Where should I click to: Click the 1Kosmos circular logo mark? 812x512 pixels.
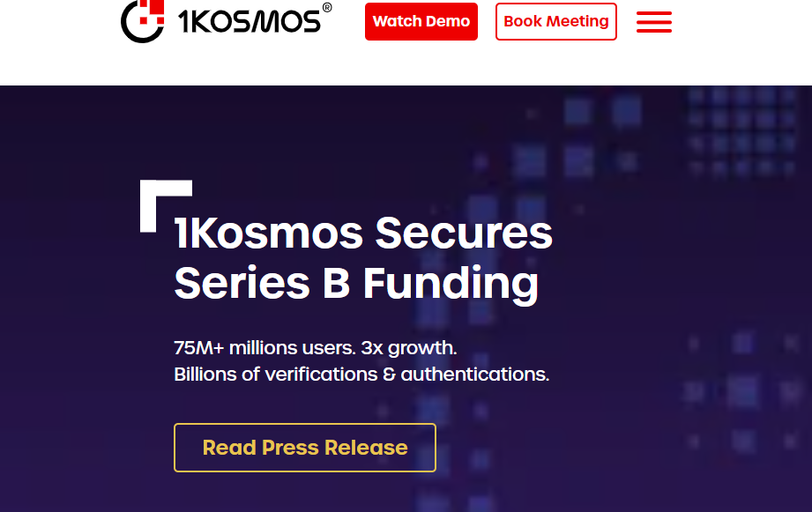click(143, 20)
